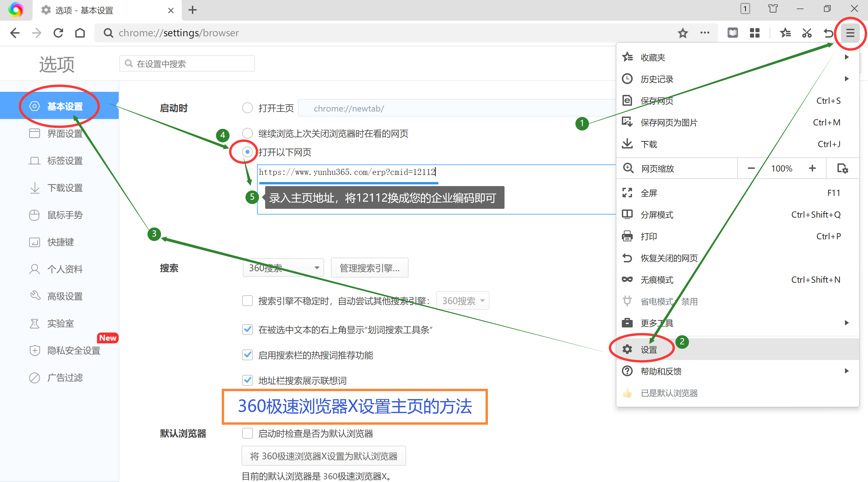Select 打开主页 radio button
The height and width of the screenshot is (482, 868).
(x=248, y=108)
